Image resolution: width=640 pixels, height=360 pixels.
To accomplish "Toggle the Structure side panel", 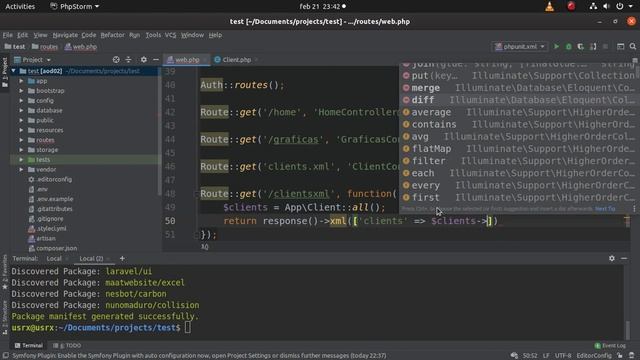I will [5, 318].
